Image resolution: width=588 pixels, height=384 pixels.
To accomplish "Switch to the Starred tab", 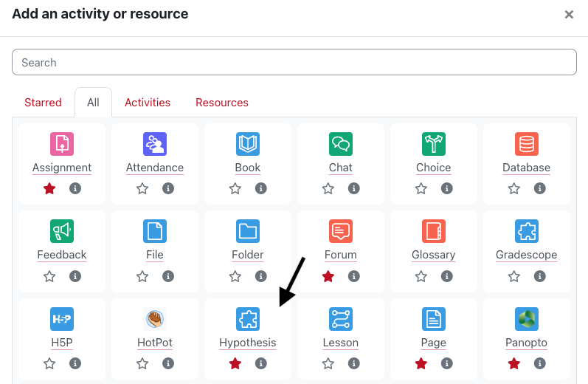I will click(43, 103).
